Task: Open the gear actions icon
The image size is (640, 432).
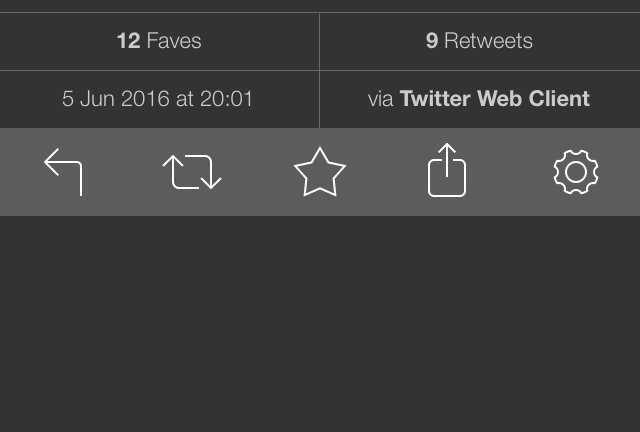Action: pyautogui.click(x=576, y=172)
